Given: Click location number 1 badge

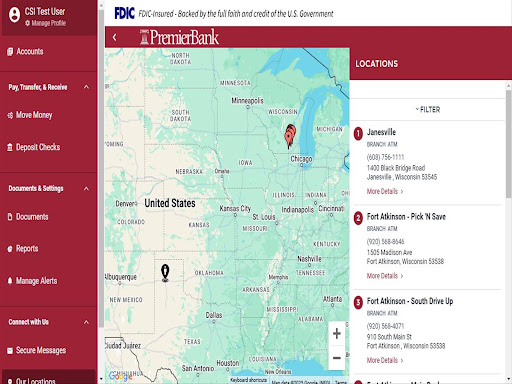Looking at the screenshot, I should (358, 134).
